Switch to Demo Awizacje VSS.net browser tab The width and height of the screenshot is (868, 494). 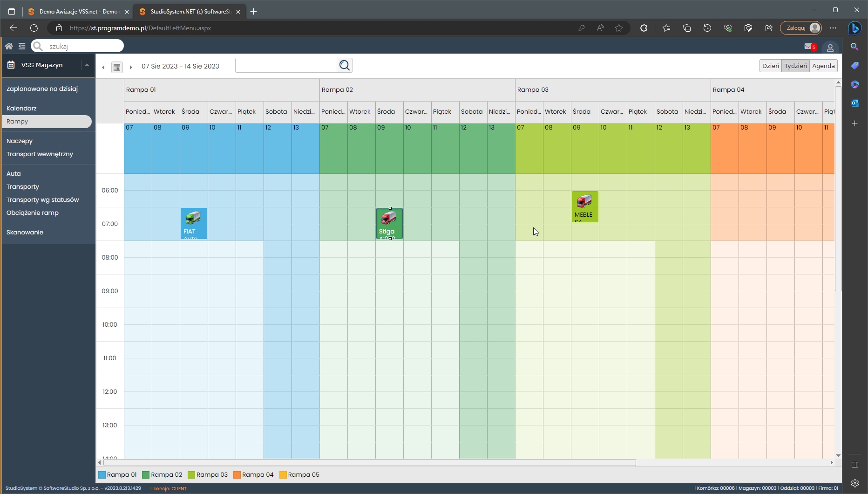click(78, 12)
